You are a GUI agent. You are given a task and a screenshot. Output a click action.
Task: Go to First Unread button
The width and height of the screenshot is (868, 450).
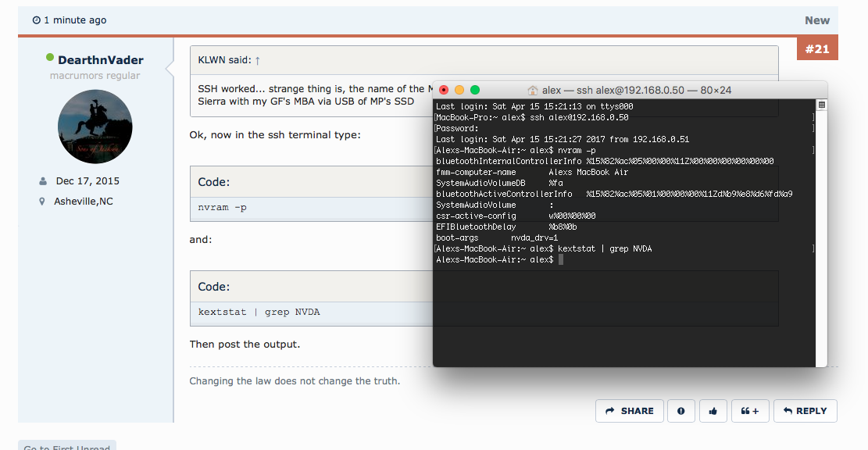[66, 447]
